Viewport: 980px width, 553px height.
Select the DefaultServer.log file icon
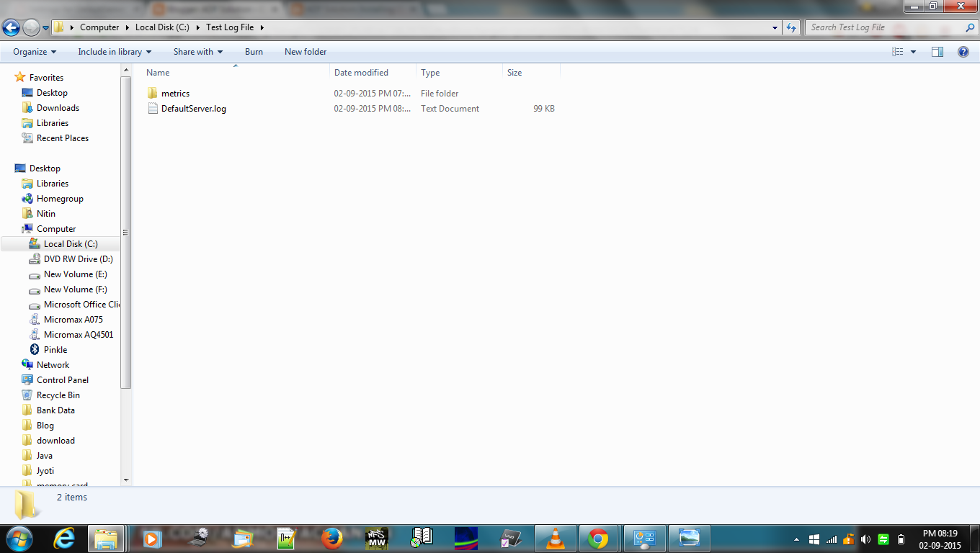(152, 109)
